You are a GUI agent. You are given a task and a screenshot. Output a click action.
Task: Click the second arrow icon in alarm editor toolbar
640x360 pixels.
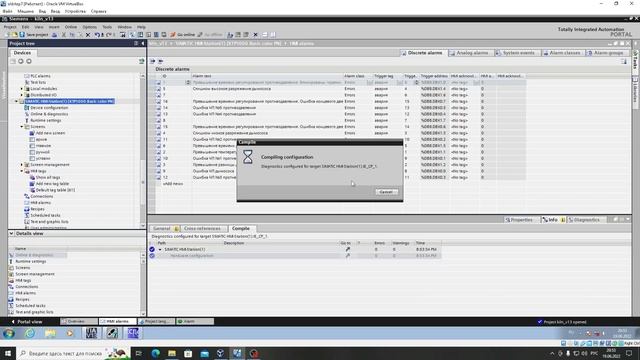coord(161,61)
